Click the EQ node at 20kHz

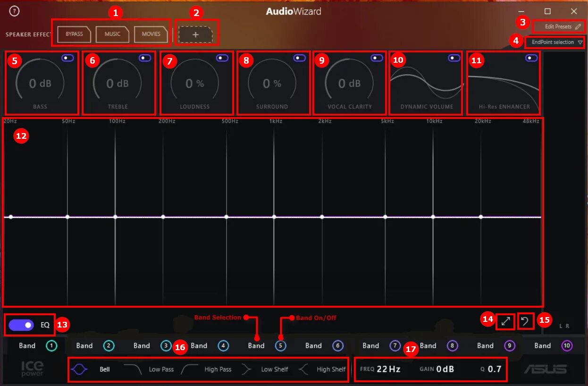(481, 217)
